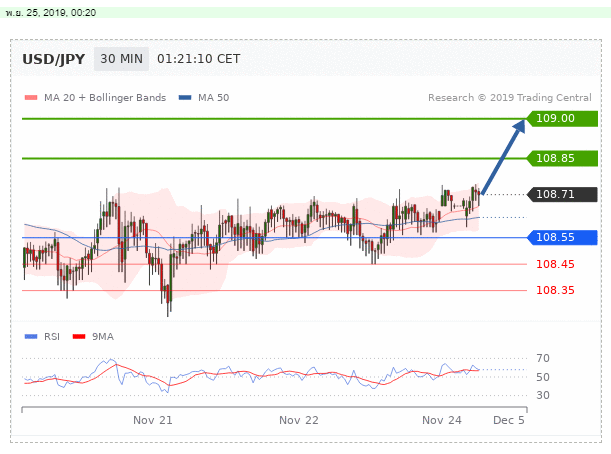The height and width of the screenshot is (454, 611).
Task: Click the red 108.35 support label
Action: coord(555,290)
